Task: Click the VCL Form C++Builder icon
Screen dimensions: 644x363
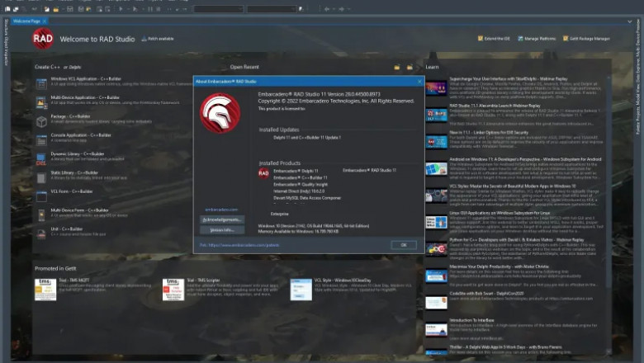Action: (x=41, y=197)
